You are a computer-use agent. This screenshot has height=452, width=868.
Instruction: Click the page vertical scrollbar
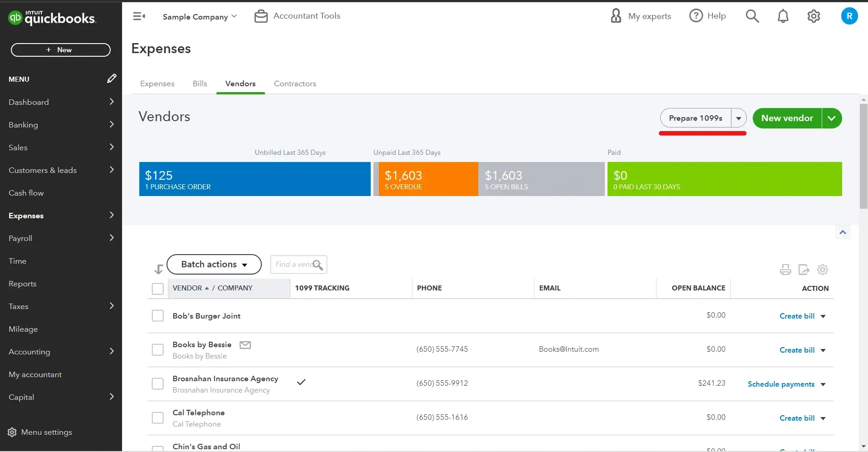864,157
